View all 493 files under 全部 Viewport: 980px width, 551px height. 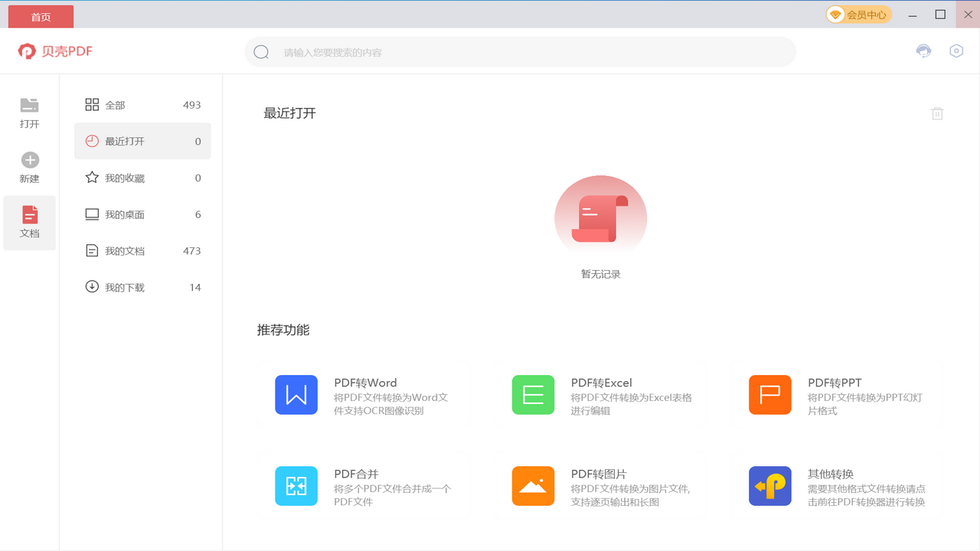click(x=142, y=105)
